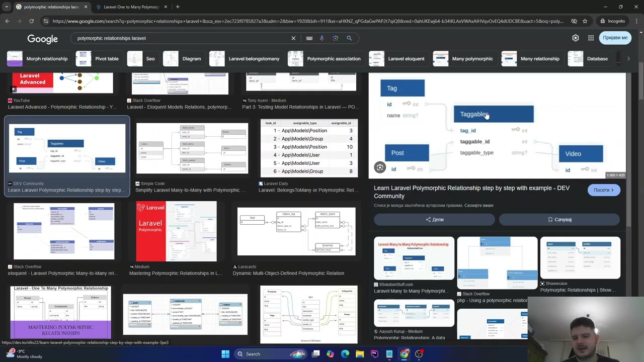This screenshot has height=362, width=644.
Task: Apply the Database filter chip
Action: tap(589, 59)
